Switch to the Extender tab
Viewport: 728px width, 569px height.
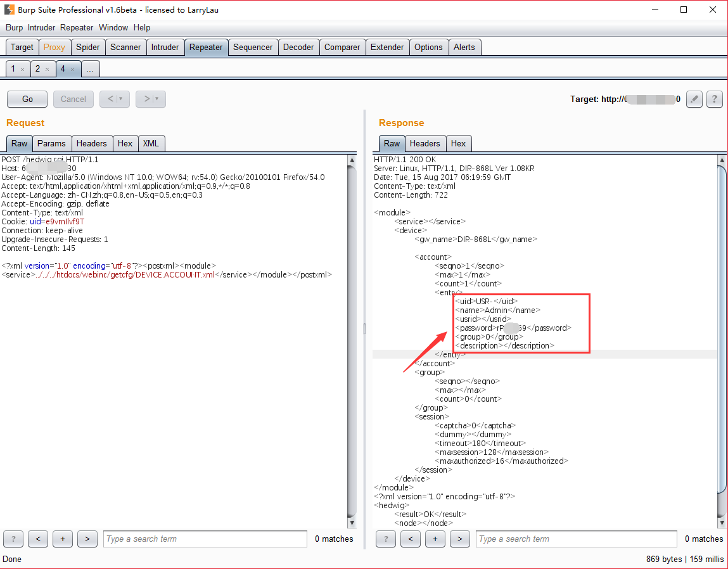pyautogui.click(x=386, y=48)
